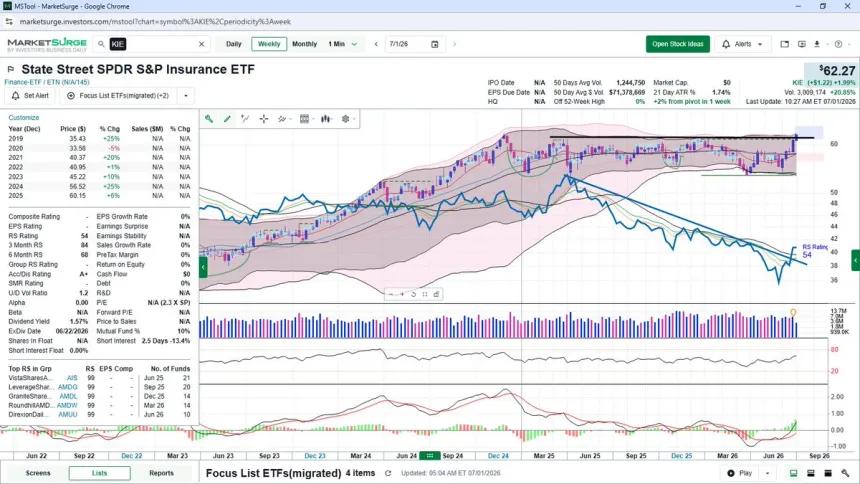Click the fullscreen expand icon on the chart
Image resolution: width=860 pixels, height=484 pixels.
pos(425,294)
